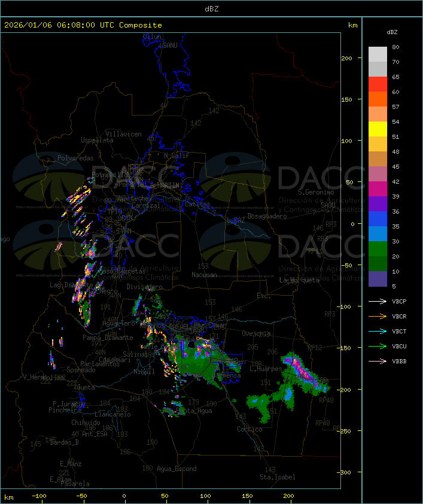Pick the light gray 70–80 dBZ swatch
Image resolution: width=423 pixels, height=504 pixels.
click(378, 54)
